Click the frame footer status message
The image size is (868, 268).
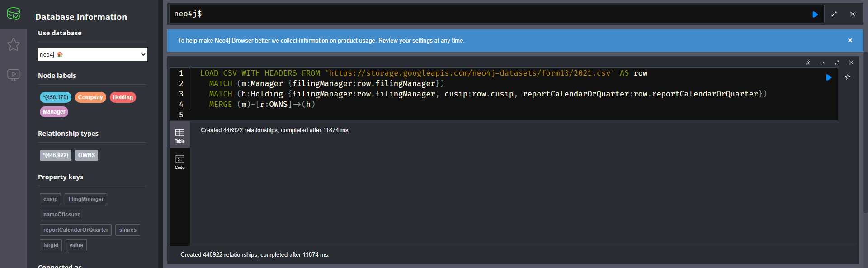click(x=255, y=255)
